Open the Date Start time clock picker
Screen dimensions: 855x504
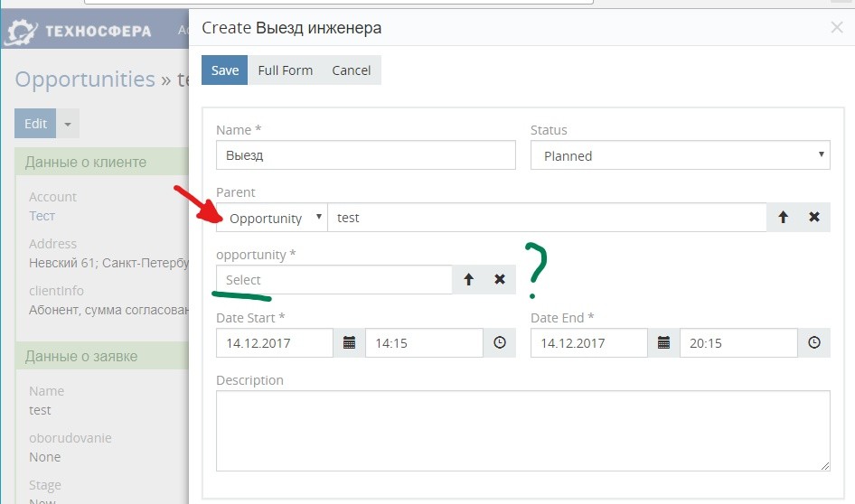point(500,343)
